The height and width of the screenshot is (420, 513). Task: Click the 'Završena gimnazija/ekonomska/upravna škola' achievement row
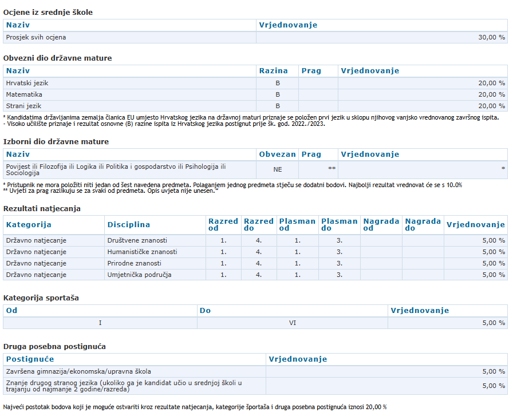78,371
